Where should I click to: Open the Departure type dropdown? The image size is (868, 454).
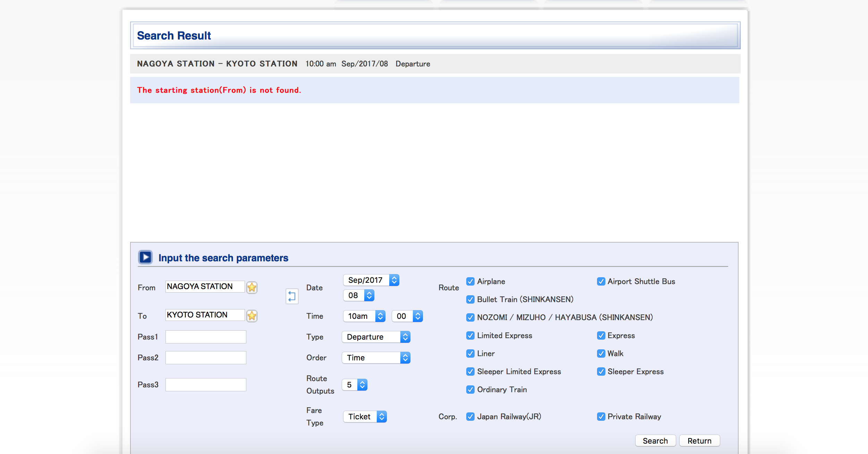point(376,337)
